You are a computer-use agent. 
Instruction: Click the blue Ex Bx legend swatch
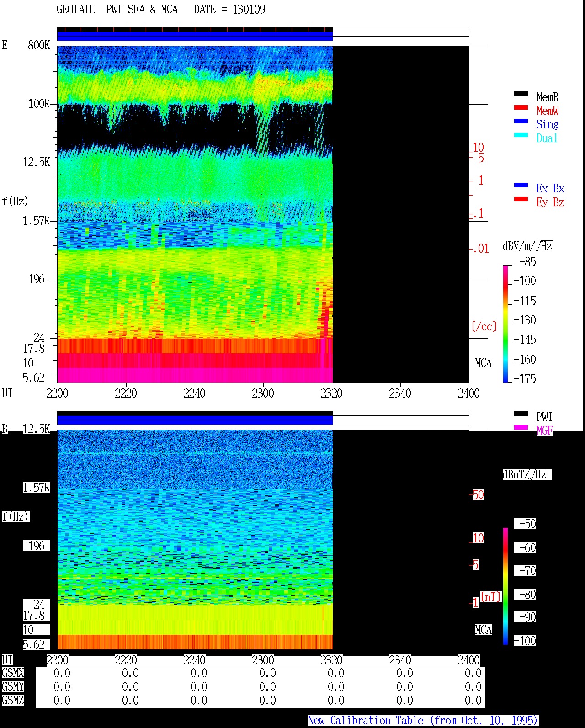coord(521,185)
